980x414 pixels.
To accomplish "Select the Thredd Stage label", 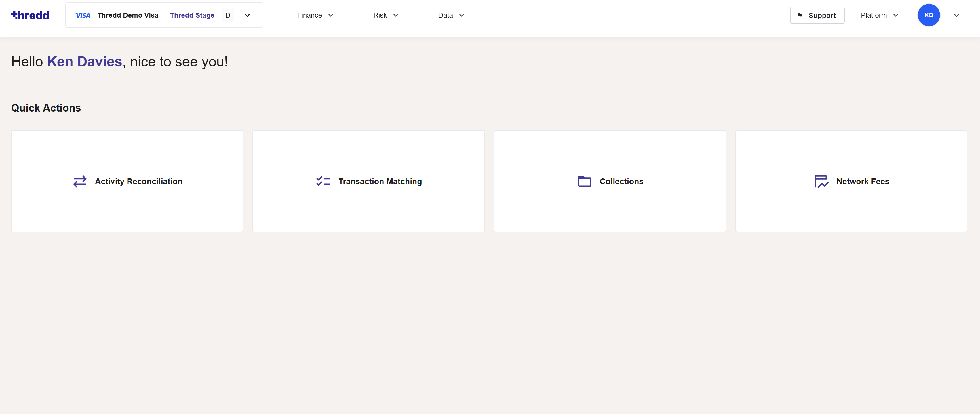I will point(192,15).
